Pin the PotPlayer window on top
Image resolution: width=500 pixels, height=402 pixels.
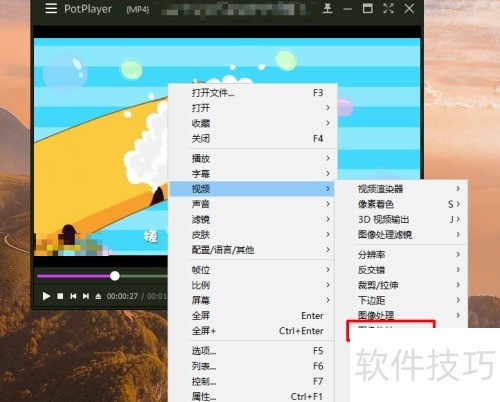328,8
